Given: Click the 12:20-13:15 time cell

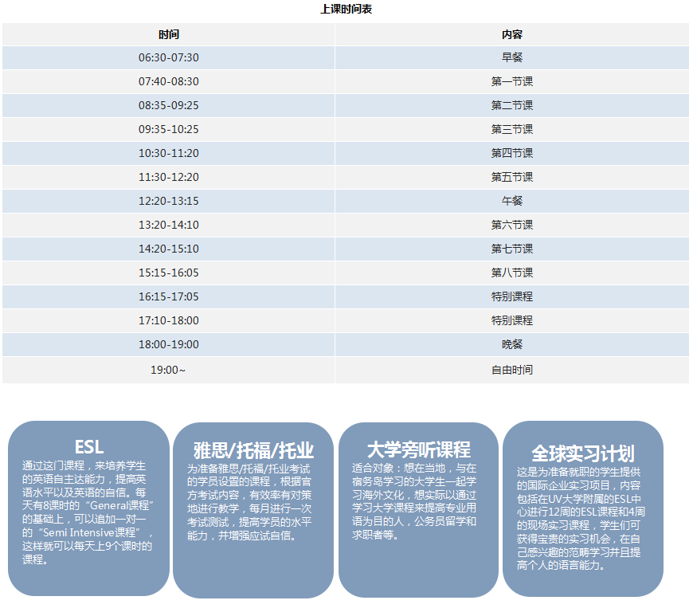Looking at the screenshot, I should tap(168, 201).
